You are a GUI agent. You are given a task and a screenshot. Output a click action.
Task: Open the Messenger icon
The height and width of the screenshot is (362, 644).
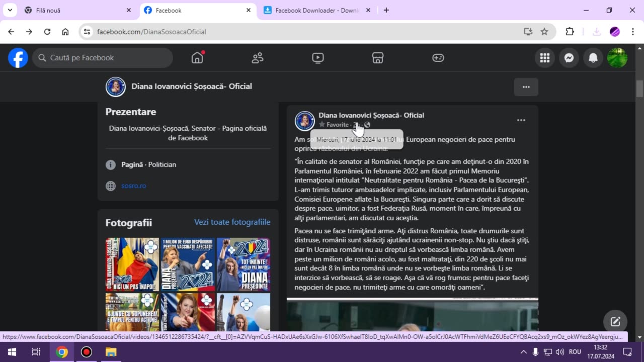(569, 58)
